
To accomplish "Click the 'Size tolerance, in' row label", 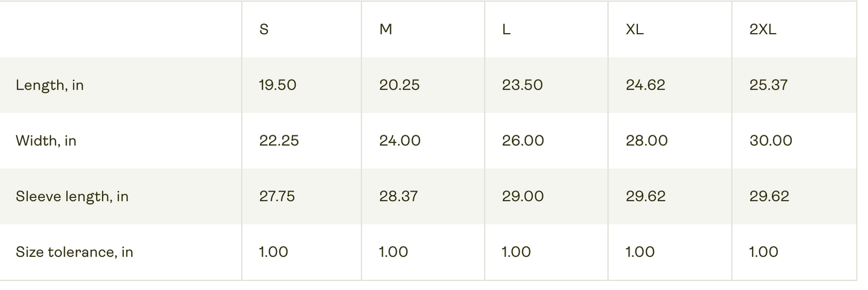I will [x=74, y=252].
